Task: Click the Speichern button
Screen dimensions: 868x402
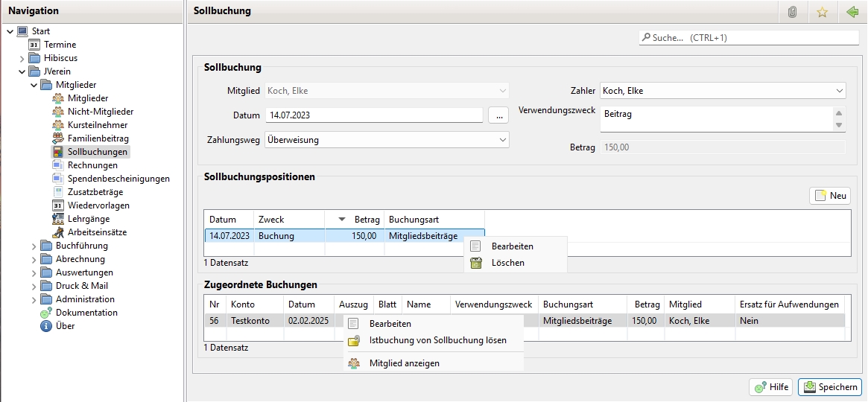Action: coord(830,387)
